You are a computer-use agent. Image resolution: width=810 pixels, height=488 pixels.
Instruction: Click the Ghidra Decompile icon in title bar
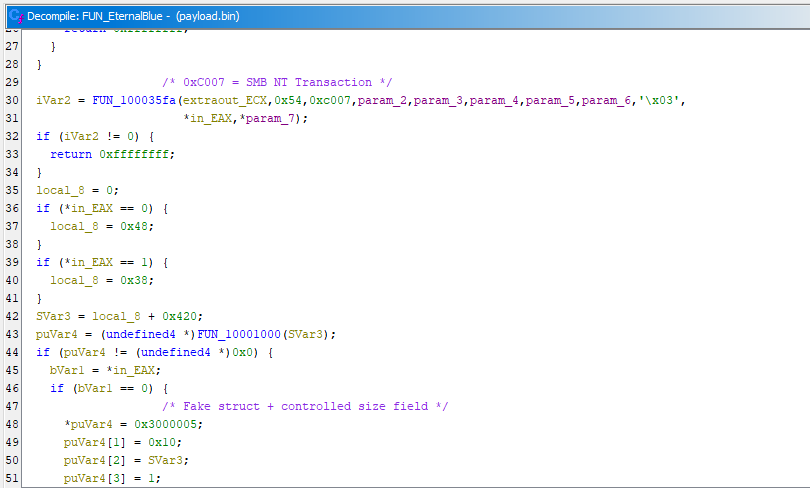click(x=14, y=16)
